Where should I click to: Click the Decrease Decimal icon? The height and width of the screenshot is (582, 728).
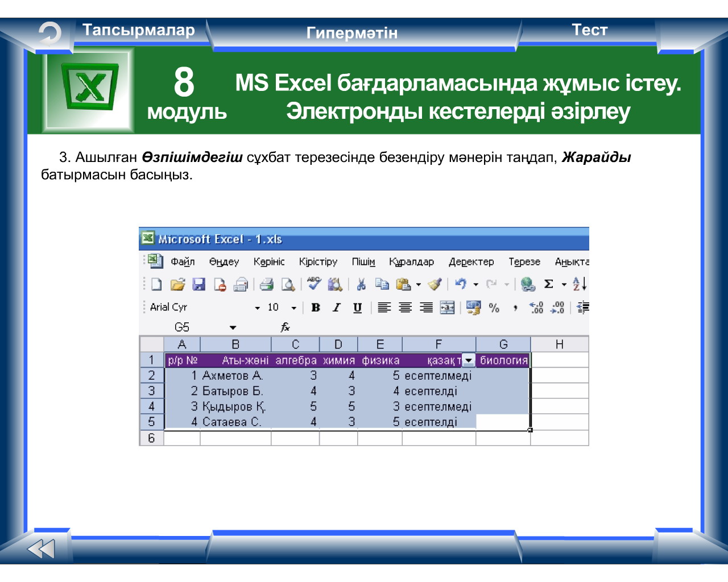click(x=557, y=307)
